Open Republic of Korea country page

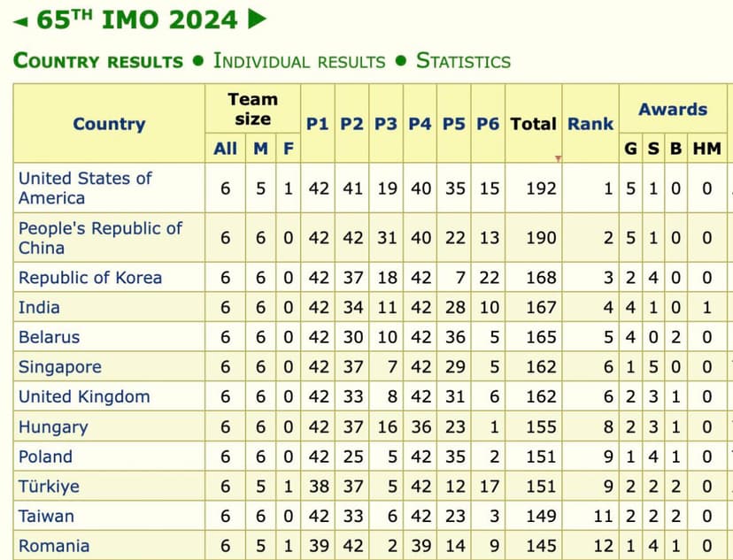(90, 278)
